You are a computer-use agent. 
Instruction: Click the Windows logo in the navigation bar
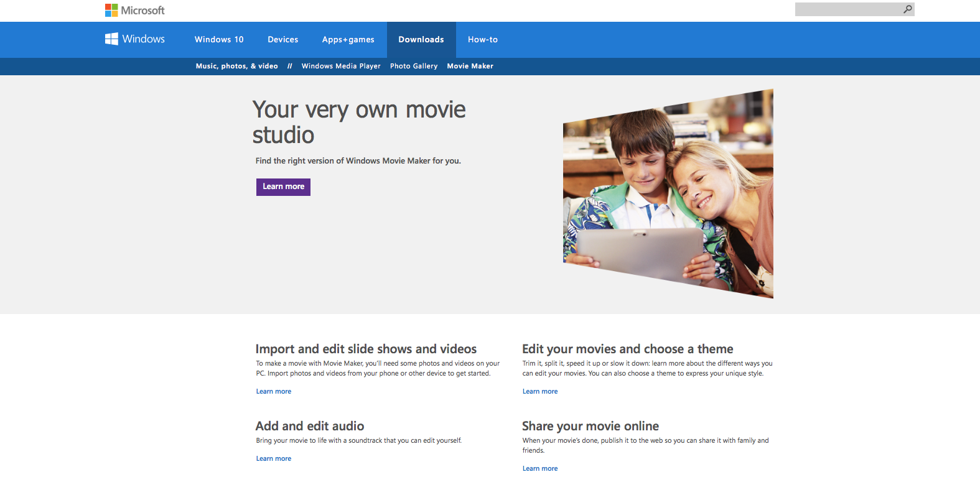[x=135, y=39]
